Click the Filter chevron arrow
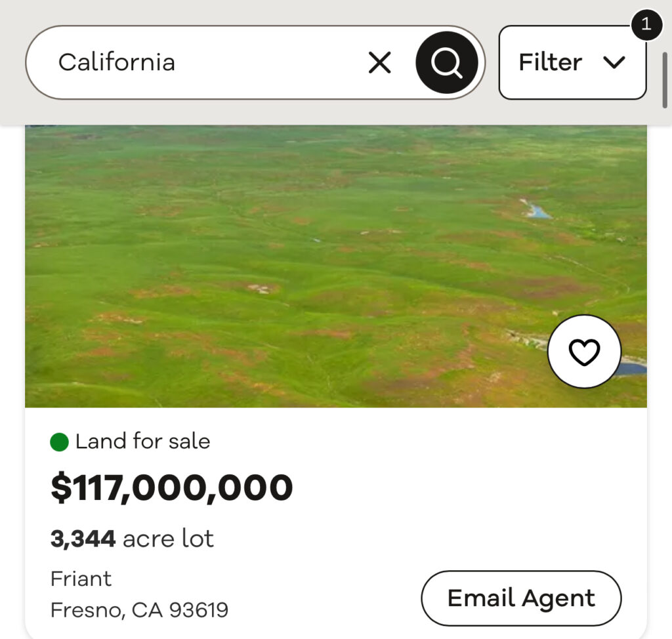The height and width of the screenshot is (639, 672). tap(614, 62)
